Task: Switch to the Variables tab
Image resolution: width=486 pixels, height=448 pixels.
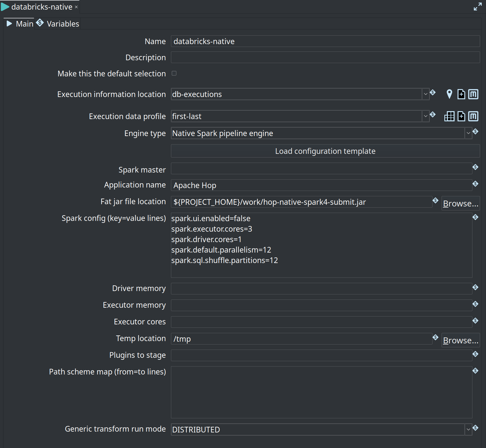Action: tap(58, 24)
